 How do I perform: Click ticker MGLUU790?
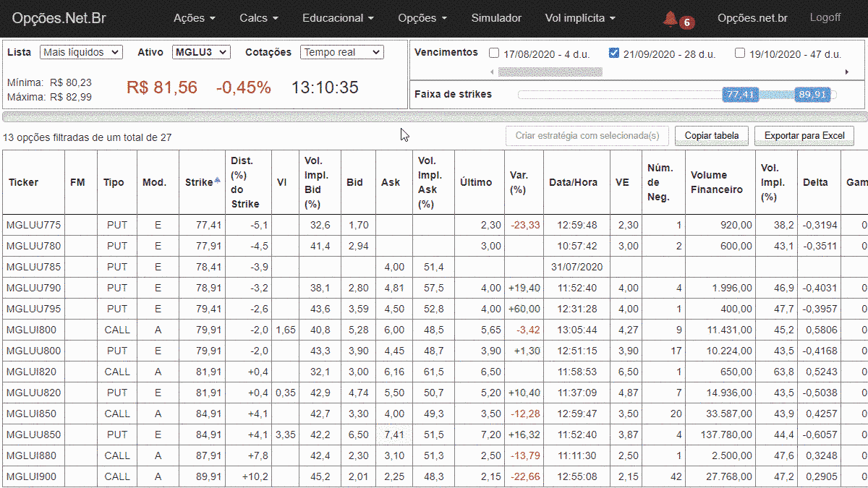point(33,288)
